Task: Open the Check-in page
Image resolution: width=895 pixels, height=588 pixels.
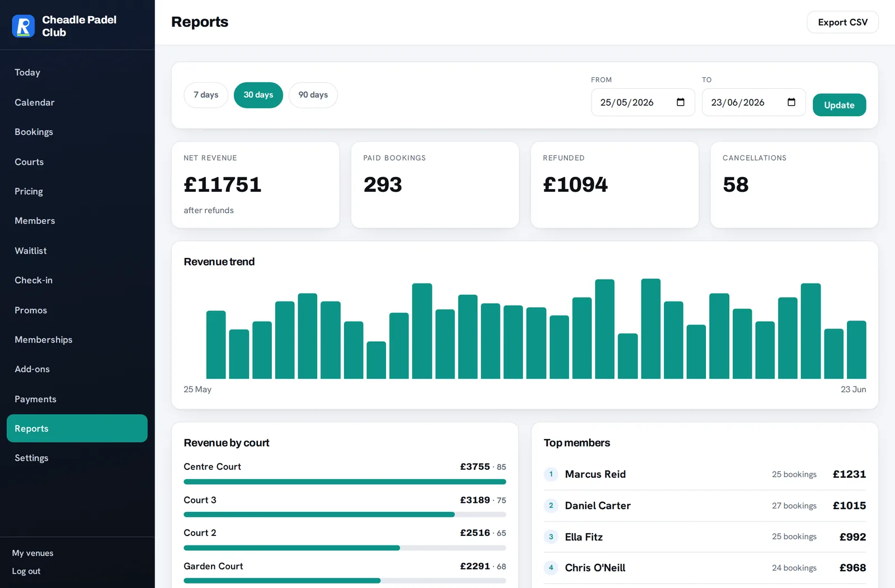Action: point(77,280)
